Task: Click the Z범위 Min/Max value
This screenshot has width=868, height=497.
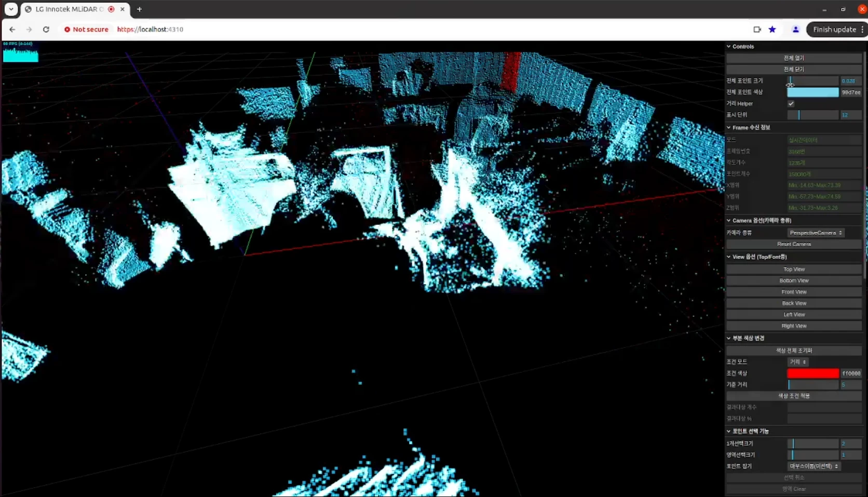Action: coord(824,208)
